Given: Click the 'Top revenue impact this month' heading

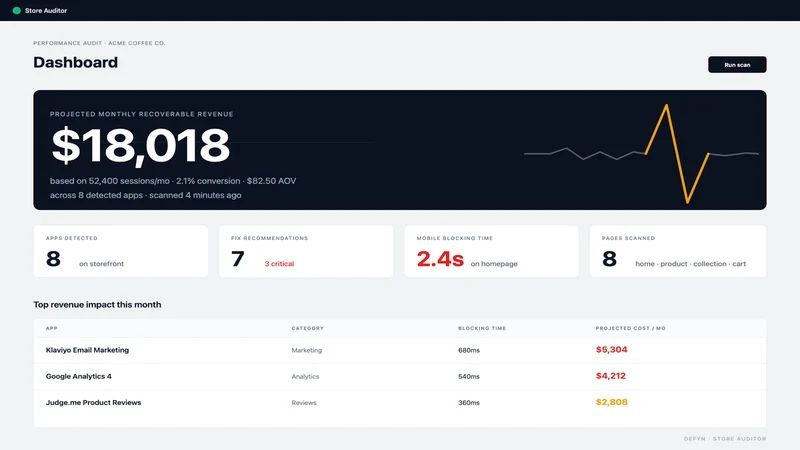Looking at the screenshot, I should (x=97, y=305).
